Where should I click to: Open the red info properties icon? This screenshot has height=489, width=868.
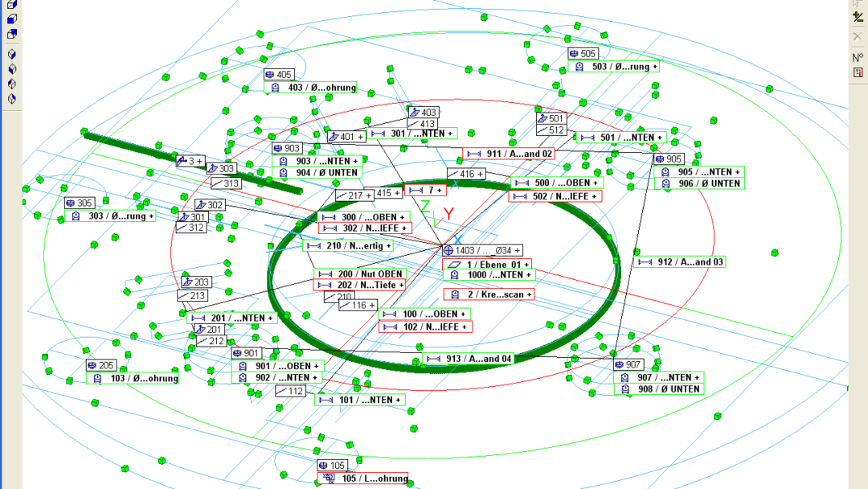click(x=858, y=73)
